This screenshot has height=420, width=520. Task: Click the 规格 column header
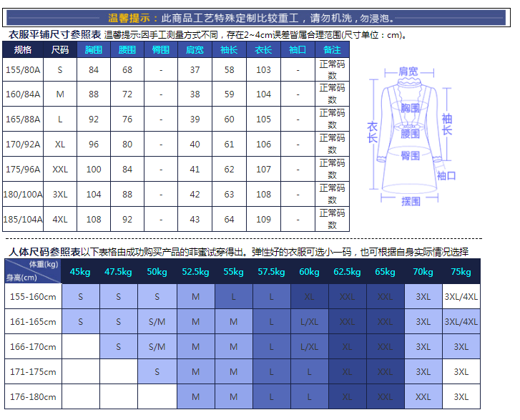click(24, 49)
